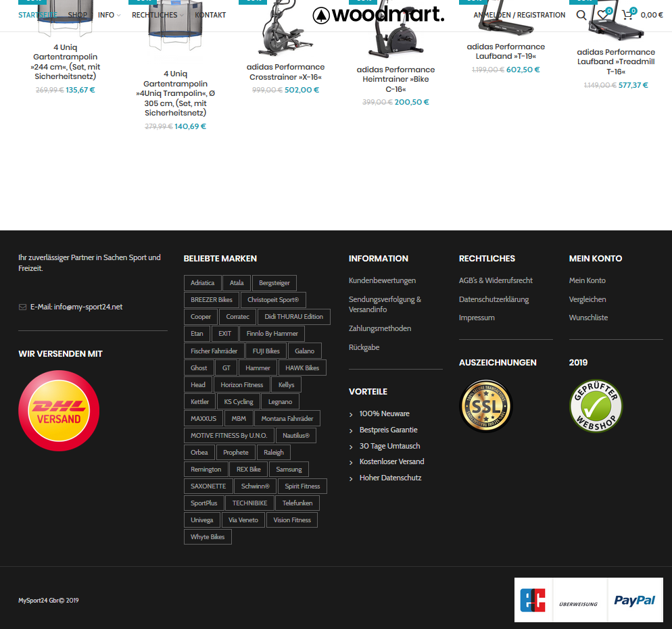Select the Finnlo By Hammer tag
The height and width of the screenshot is (629, 672).
pos(272,334)
